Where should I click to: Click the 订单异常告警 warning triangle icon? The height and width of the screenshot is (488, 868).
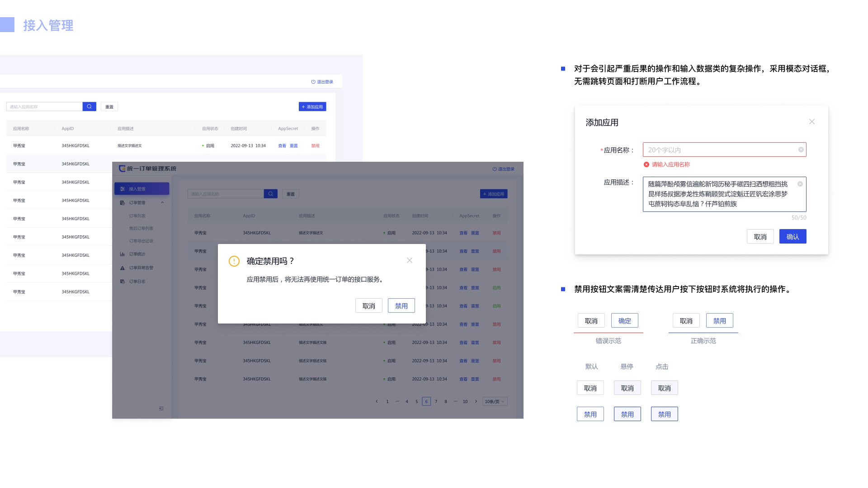click(122, 268)
